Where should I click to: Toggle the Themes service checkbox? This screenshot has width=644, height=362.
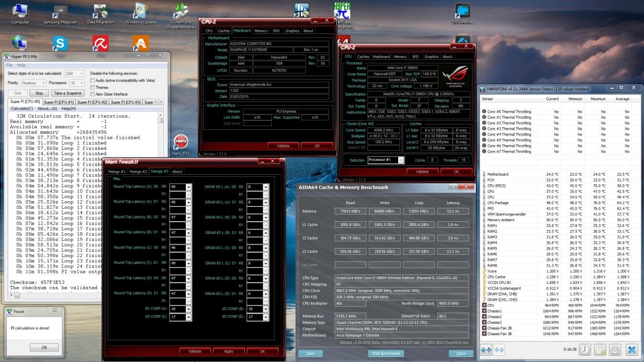coord(92,87)
